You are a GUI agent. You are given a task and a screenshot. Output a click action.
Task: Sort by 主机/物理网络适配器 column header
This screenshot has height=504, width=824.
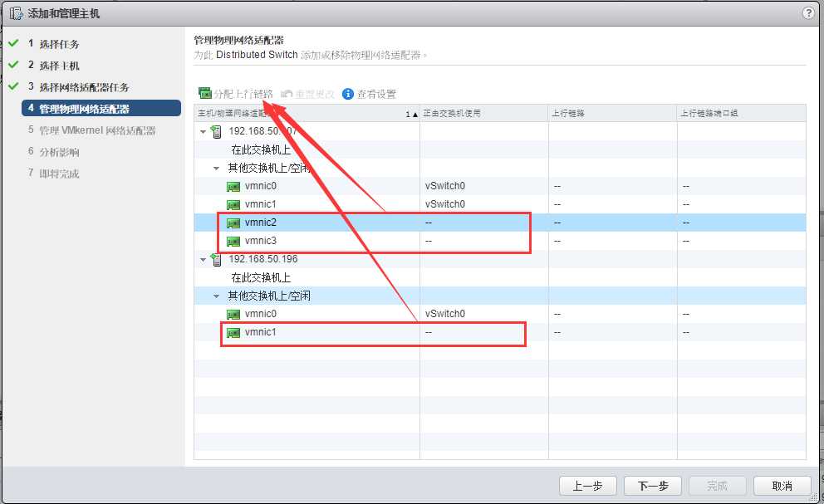307,113
